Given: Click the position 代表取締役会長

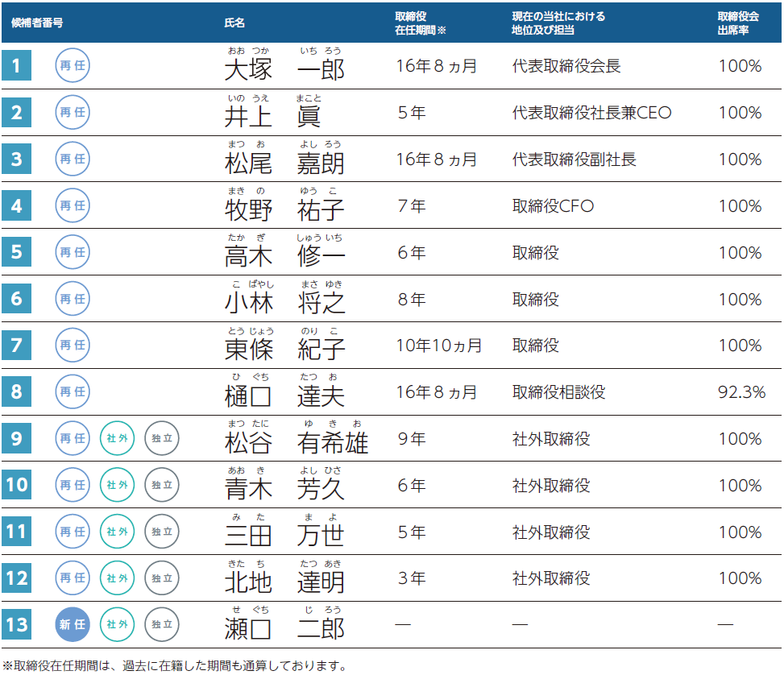Looking at the screenshot, I should [566, 66].
